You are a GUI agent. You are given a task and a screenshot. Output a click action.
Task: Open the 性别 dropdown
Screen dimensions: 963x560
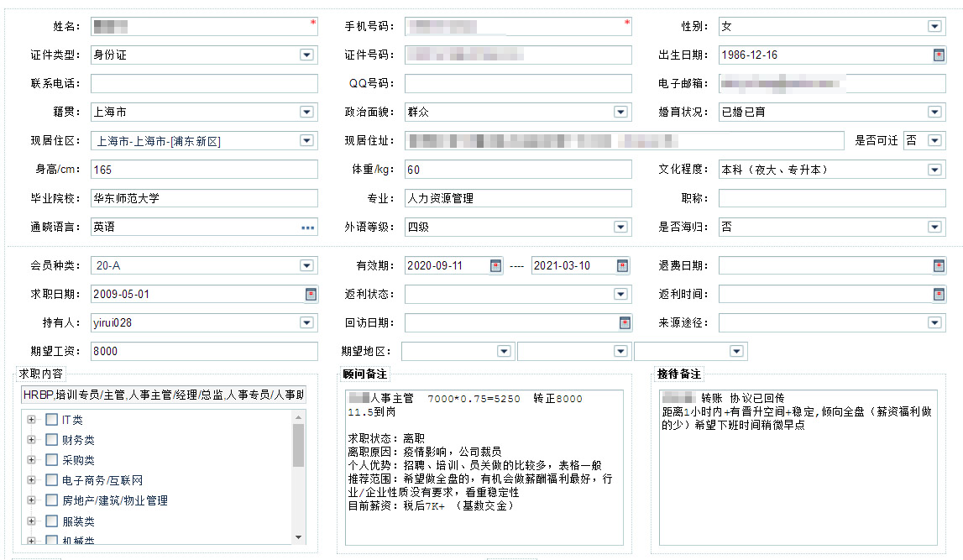coord(934,26)
